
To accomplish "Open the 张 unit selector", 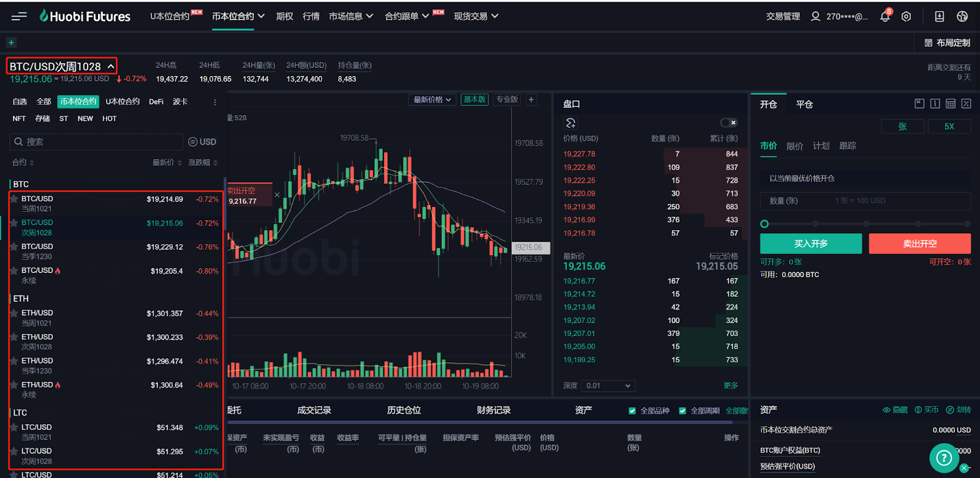I will tap(902, 126).
